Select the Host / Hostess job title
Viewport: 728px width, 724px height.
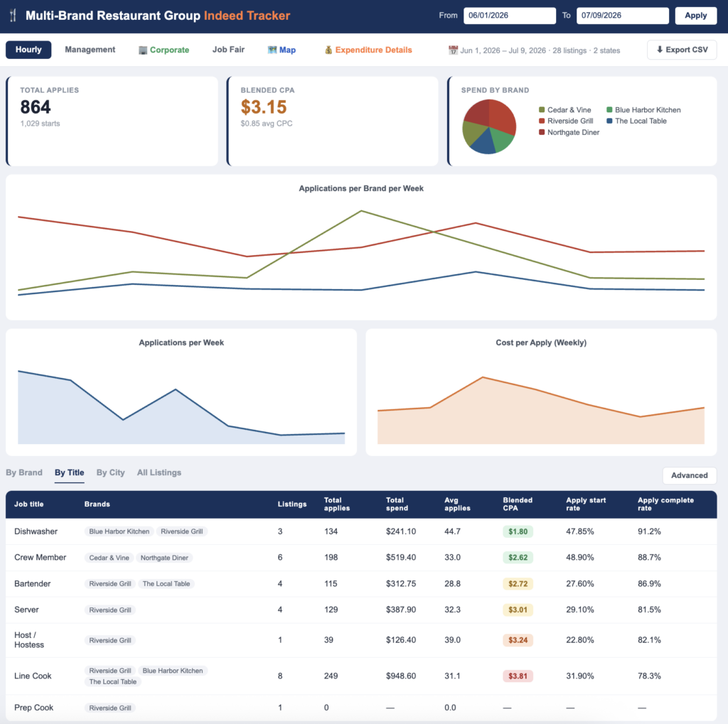pyautogui.click(x=29, y=640)
